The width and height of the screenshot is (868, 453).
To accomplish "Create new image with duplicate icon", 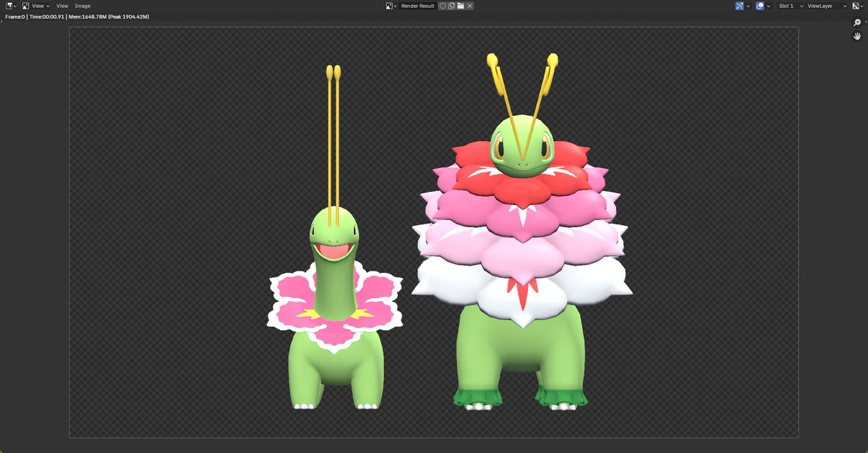I will (x=451, y=6).
